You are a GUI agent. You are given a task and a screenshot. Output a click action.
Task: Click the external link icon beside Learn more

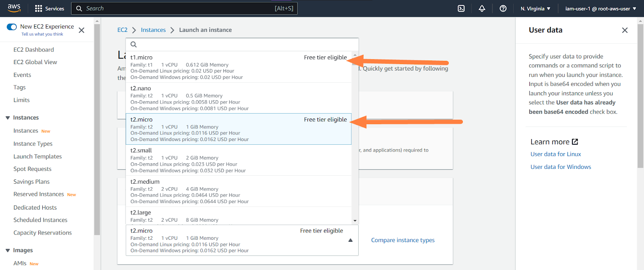point(575,142)
